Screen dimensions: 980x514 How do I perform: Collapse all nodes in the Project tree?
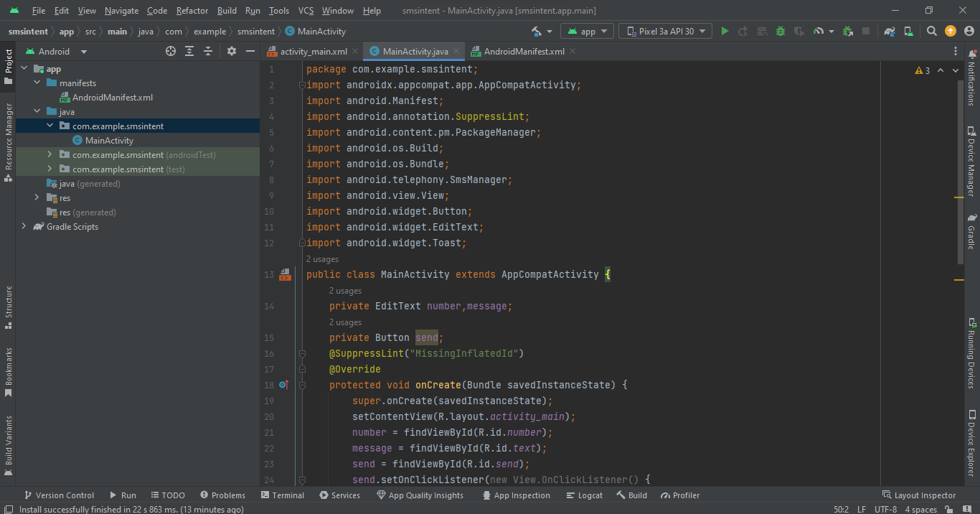click(207, 51)
